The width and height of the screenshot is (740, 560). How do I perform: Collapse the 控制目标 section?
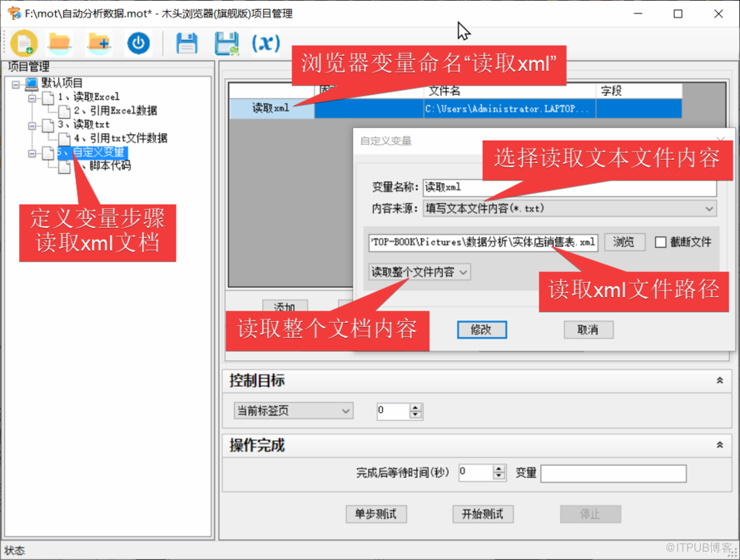720,380
